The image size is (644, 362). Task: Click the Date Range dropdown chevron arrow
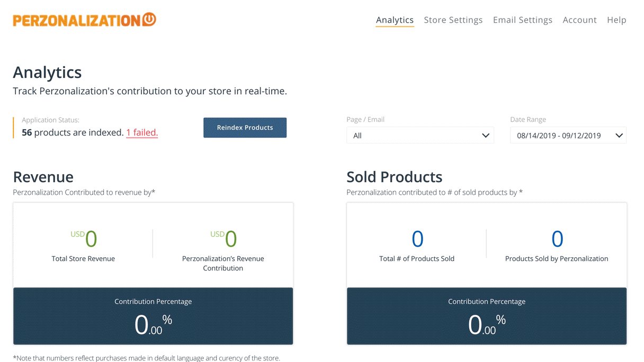coord(619,135)
